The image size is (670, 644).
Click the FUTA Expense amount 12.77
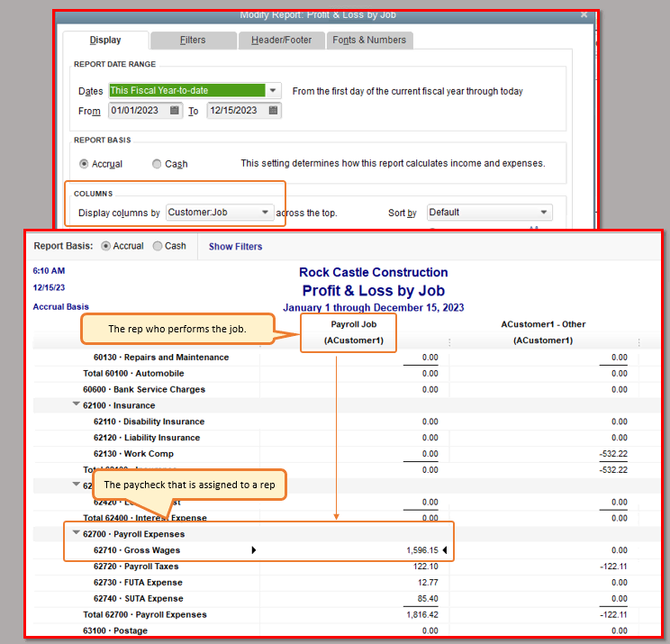[x=428, y=583]
